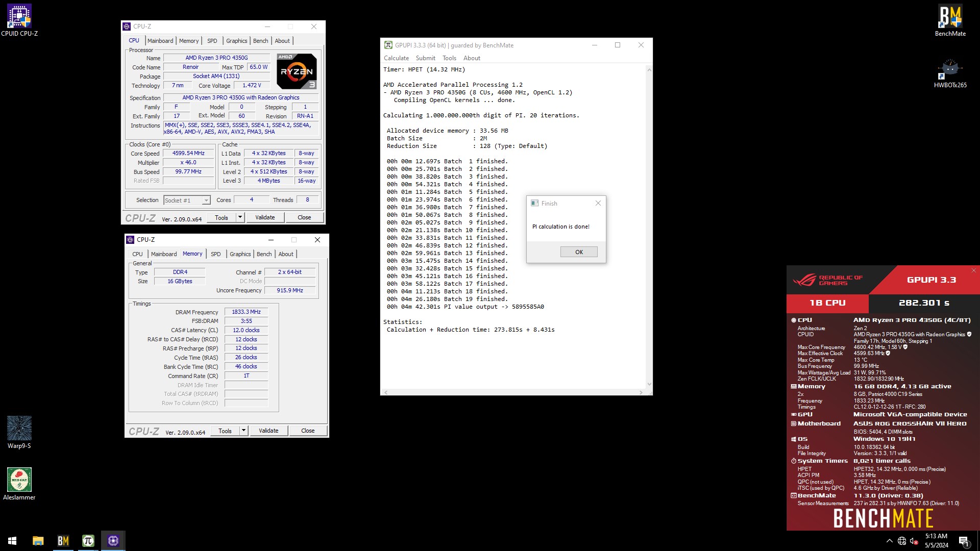Open the notification center icon
980x551 pixels.
(x=964, y=541)
